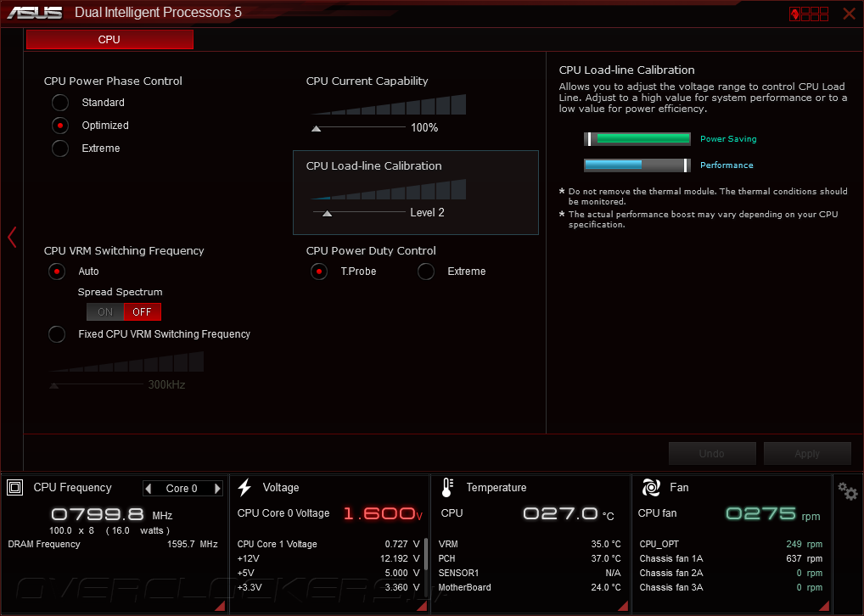Click the SENSOR1 temperature row
The height and width of the screenshot is (616, 864).
click(x=530, y=573)
